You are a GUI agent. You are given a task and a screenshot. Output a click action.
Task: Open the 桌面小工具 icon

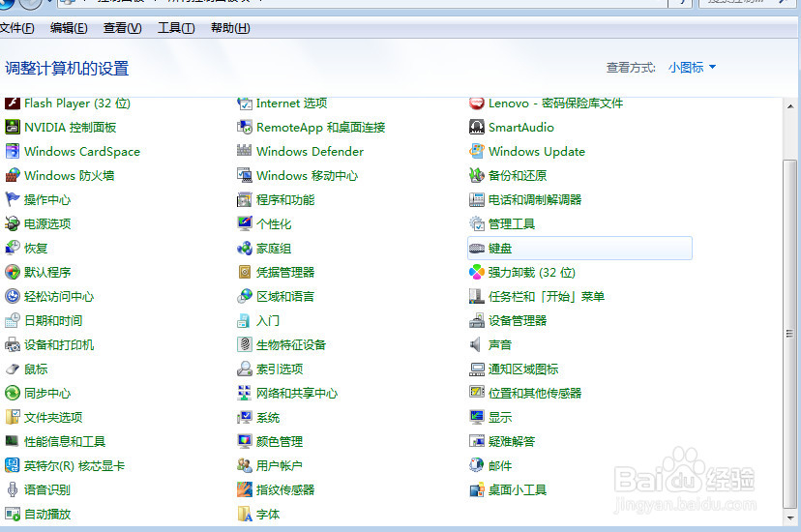pyautogui.click(x=477, y=490)
